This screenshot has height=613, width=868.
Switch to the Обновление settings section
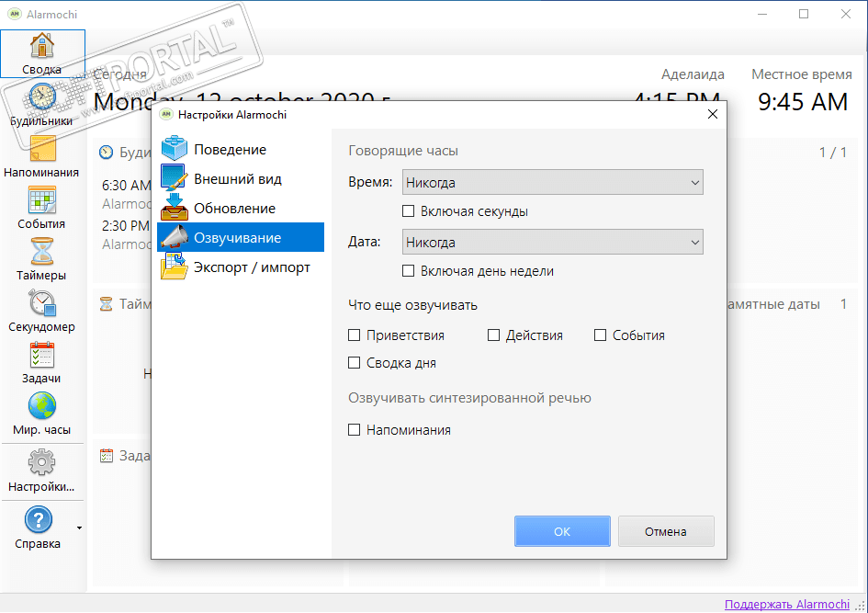241,209
